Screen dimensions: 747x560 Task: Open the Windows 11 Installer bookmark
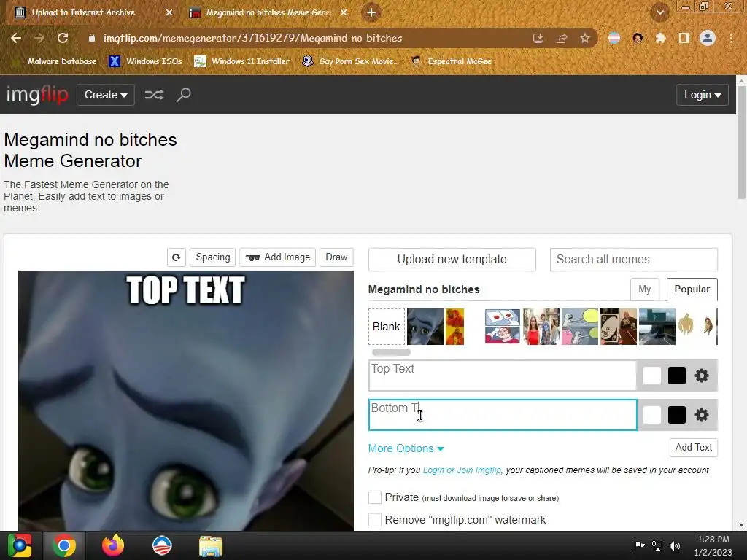click(x=242, y=61)
